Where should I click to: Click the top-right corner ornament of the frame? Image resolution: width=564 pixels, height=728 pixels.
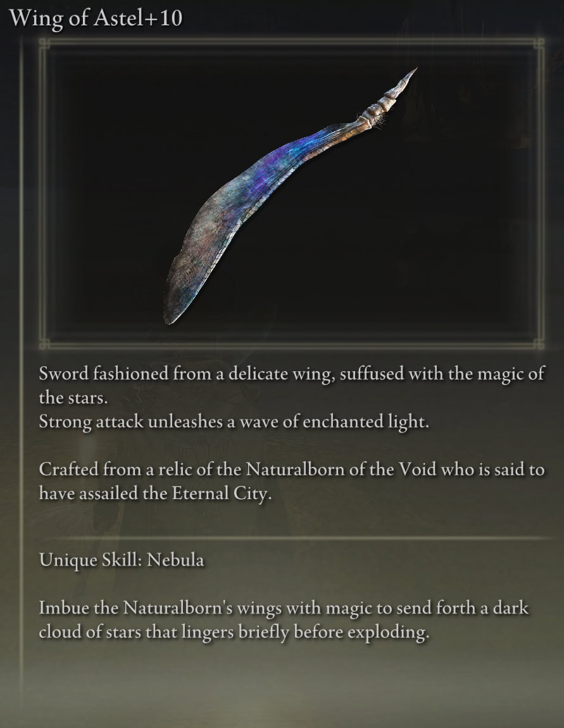pyautogui.click(x=539, y=44)
